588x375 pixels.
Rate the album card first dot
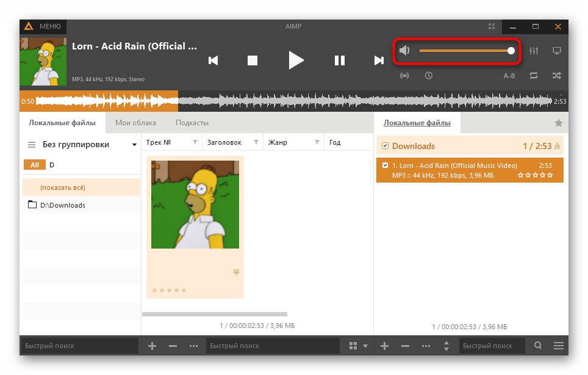[x=154, y=290]
